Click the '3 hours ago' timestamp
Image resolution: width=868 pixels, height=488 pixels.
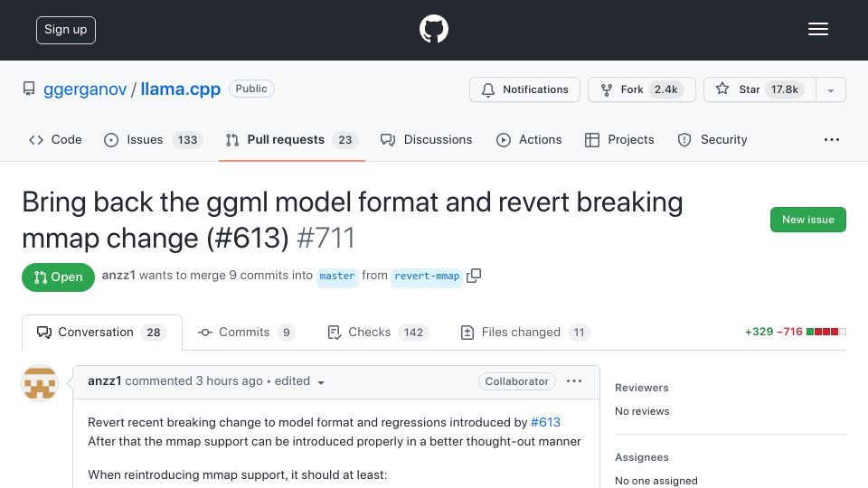pyautogui.click(x=229, y=381)
